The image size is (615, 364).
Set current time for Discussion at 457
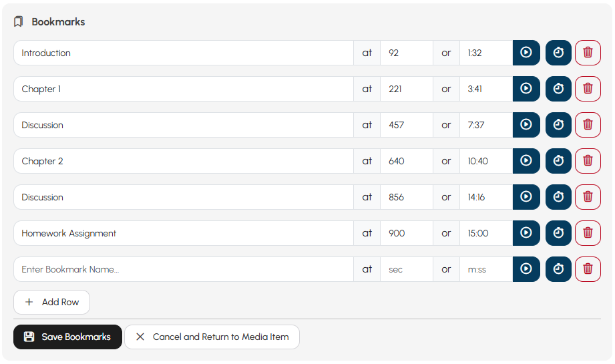point(558,125)
